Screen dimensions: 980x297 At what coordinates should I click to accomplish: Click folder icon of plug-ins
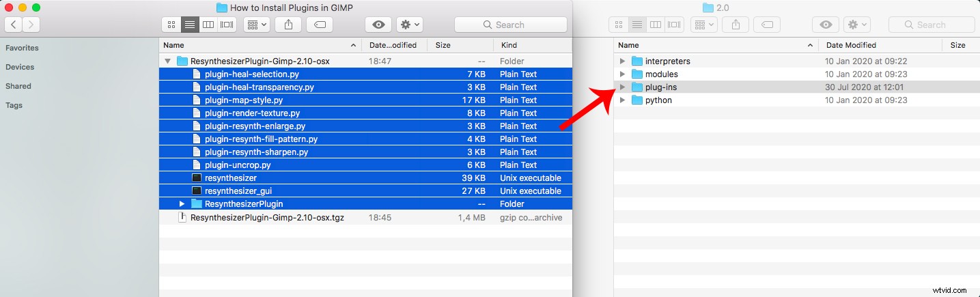coord(636,87)
